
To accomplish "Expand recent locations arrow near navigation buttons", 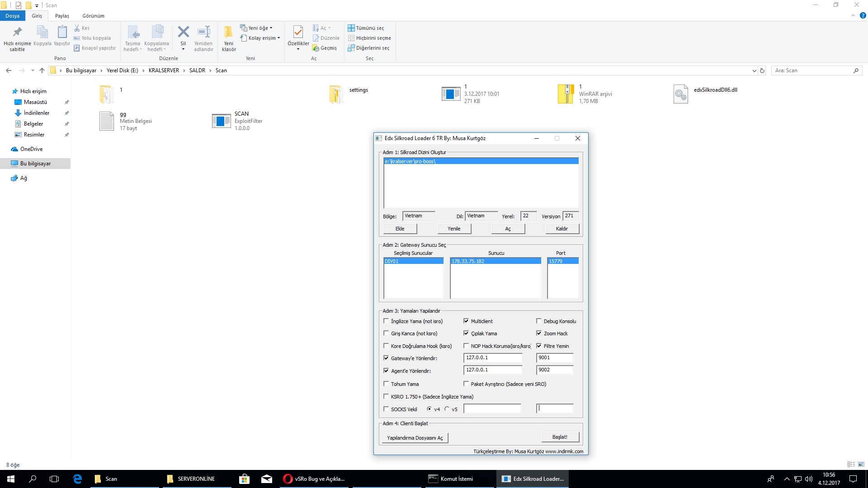I will pos(33,70).
